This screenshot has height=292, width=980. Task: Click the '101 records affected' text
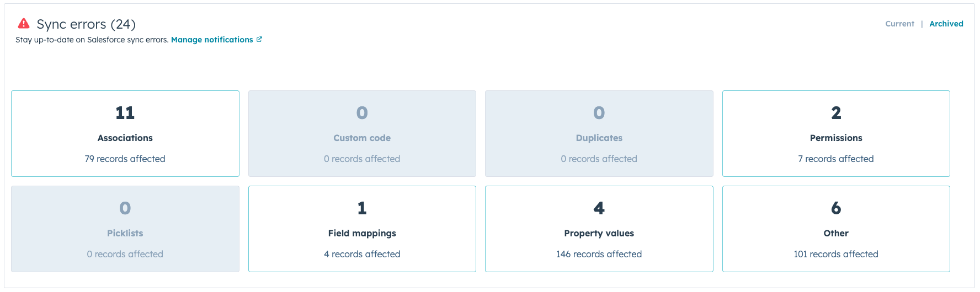click(x=836, y=254)
